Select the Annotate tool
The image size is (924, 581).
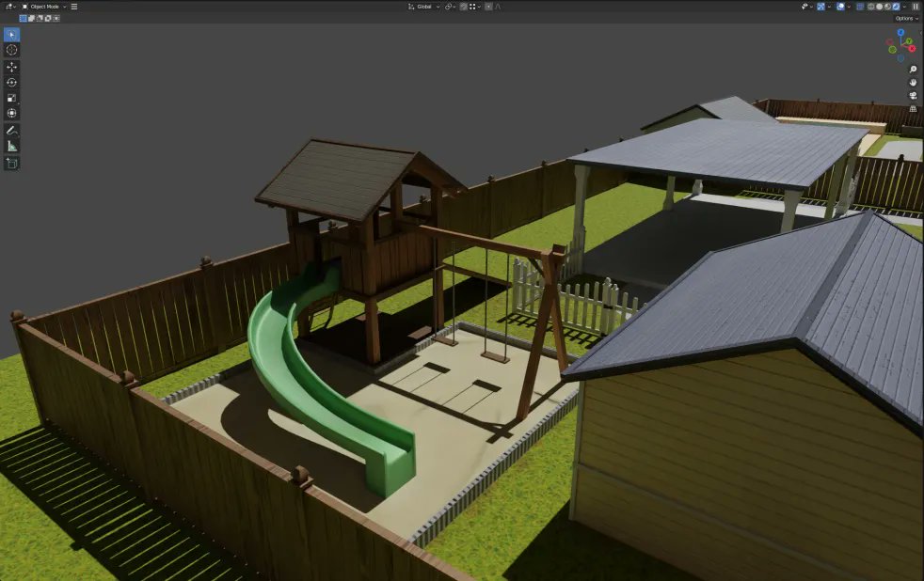pos(11,131)
